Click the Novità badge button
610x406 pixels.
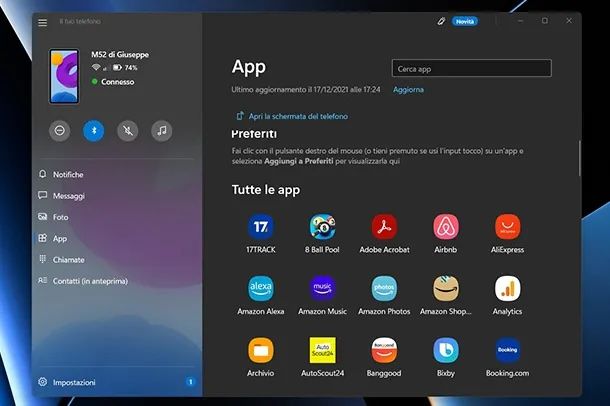pos(465,21)
